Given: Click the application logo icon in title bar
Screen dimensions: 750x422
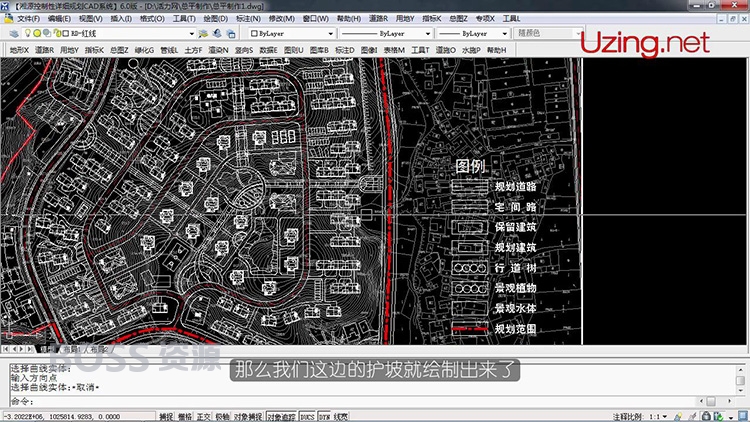Looking at the screenshot, I should pos(5,6).
